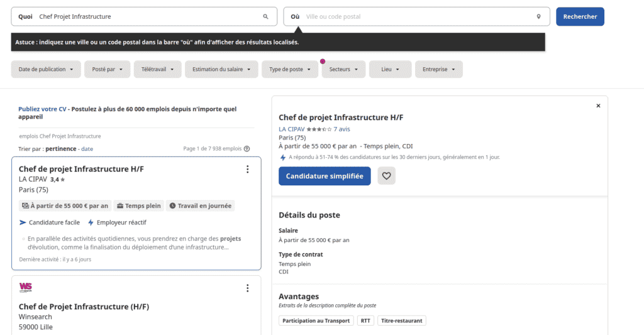Click the Rechercher button
The height and width of the screenshot is (335, 644).
click(580, 16)
